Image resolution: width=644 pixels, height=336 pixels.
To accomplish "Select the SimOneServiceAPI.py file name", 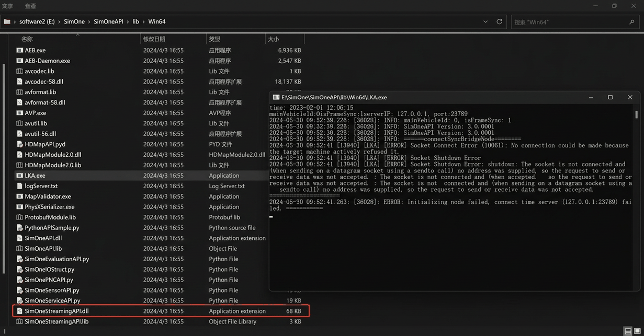I will point(52,301).
